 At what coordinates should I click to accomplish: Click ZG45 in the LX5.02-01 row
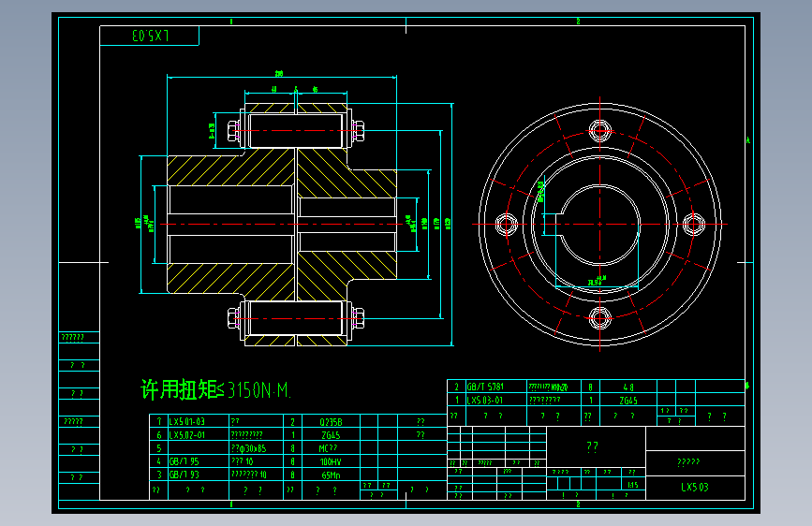[x=331, y=435]
